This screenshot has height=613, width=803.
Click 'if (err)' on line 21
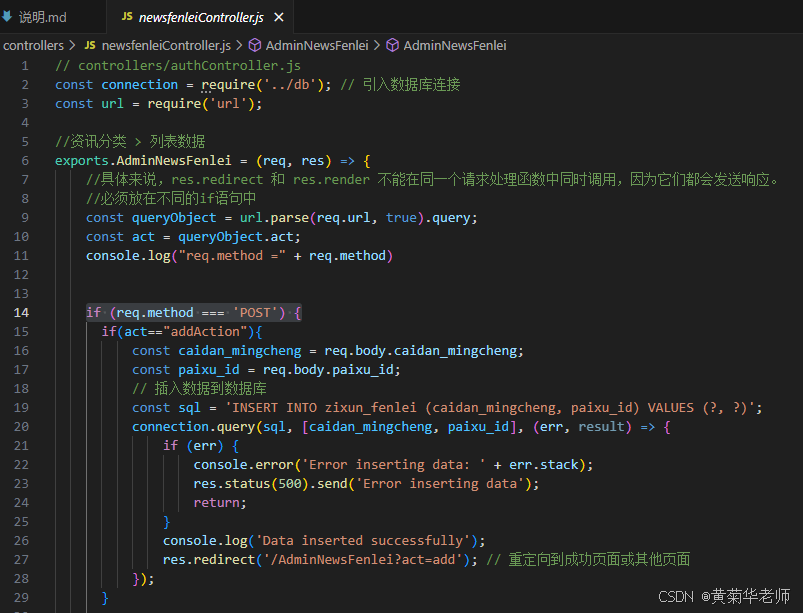click(x=193, y=446)
